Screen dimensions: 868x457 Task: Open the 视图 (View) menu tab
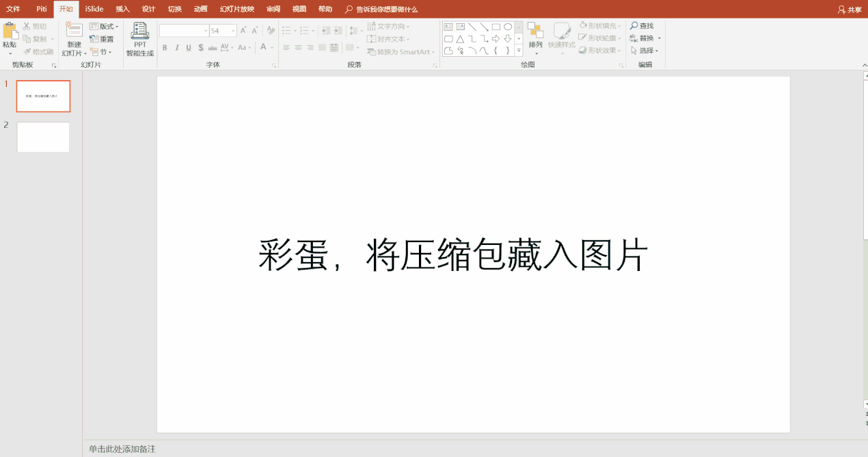click(299, 9)
